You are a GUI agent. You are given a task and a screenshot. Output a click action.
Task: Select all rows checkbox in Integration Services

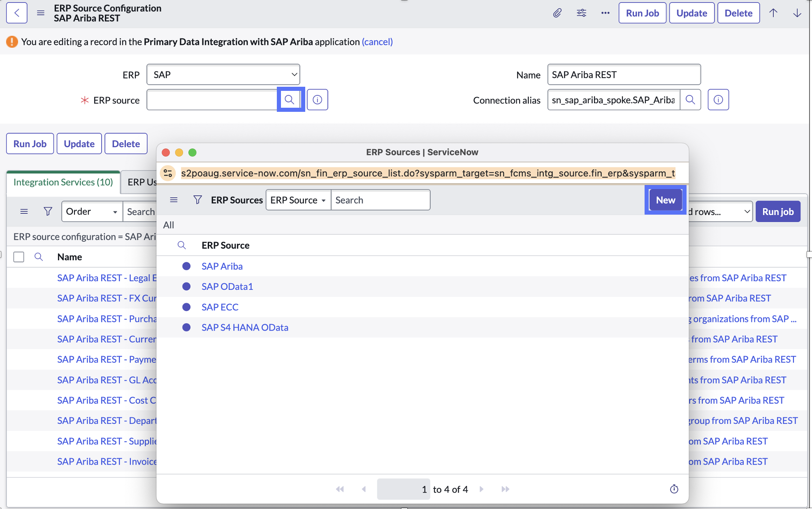[19, 257]
